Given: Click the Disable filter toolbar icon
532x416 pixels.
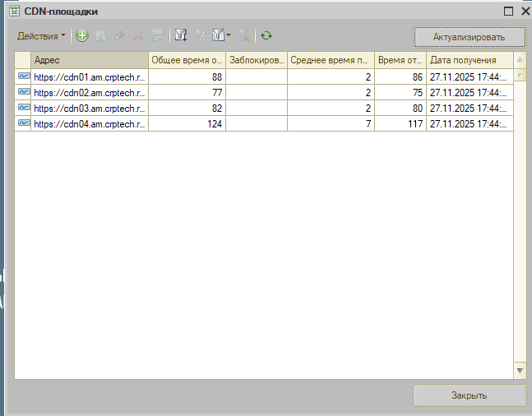Looking at the screenshot, I should click(243, 36).
